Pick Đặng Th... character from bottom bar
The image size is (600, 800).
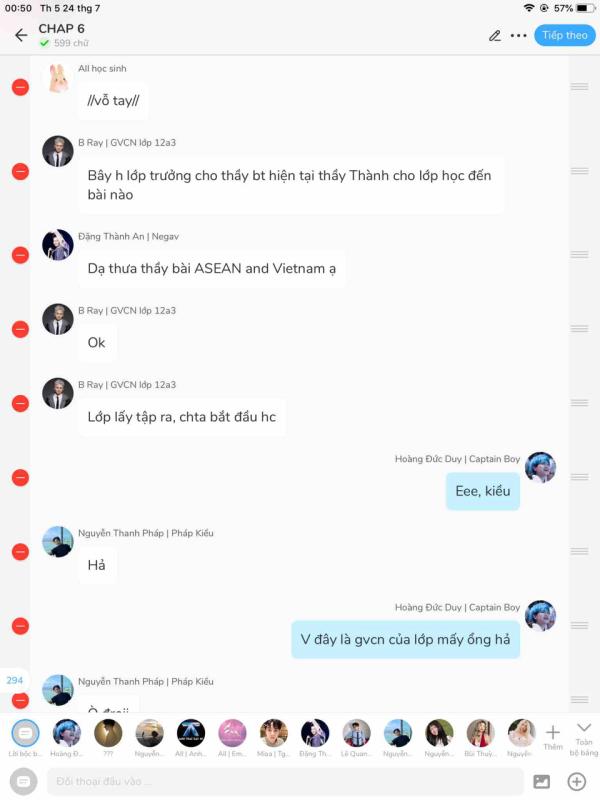click(315, 738)
